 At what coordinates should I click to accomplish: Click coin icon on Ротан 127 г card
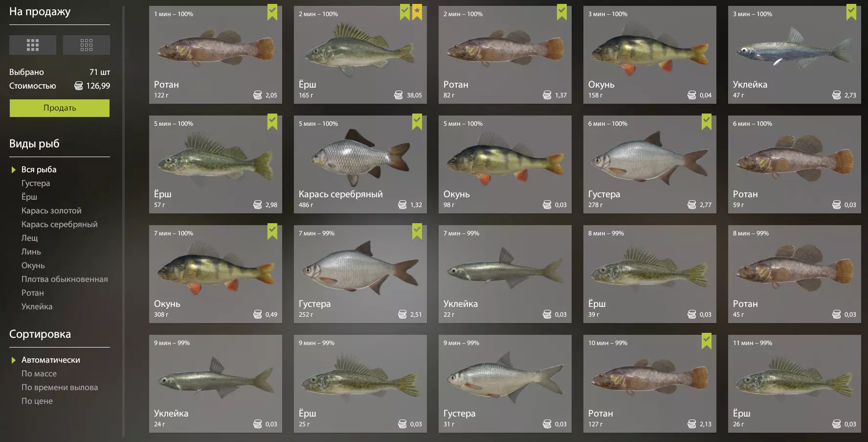[x=691, y=424]
